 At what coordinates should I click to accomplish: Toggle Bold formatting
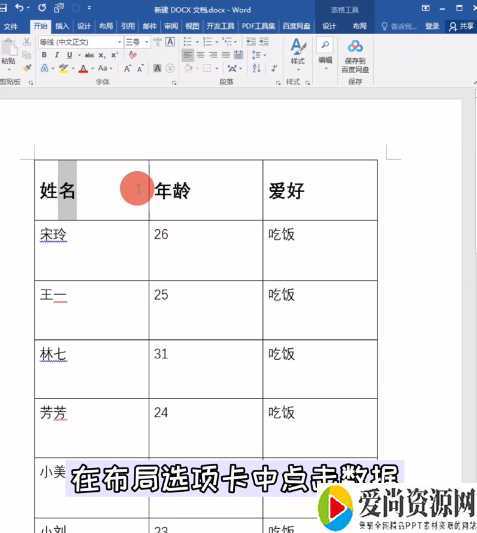(x=44, y=55)
